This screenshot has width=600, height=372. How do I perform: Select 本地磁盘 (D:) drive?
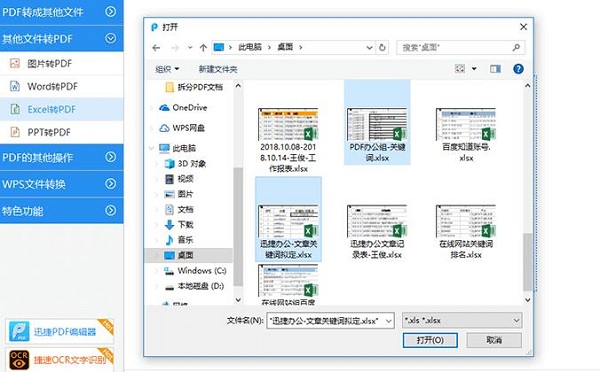(194, 286)
